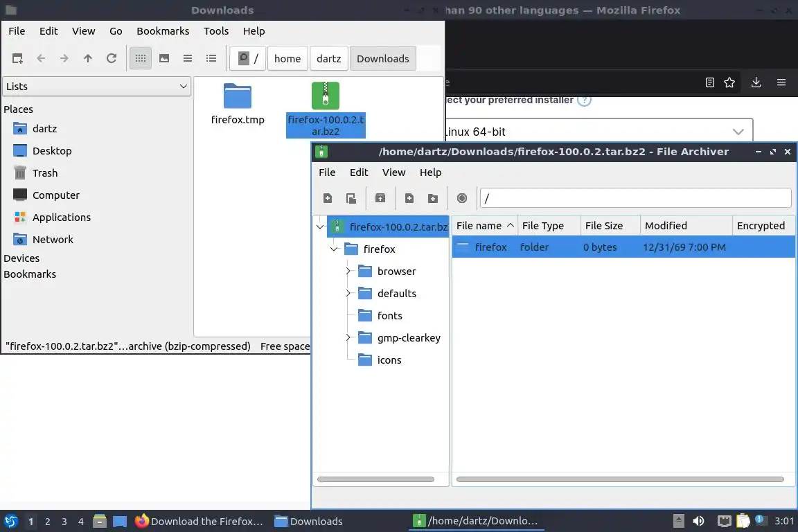Click the volume icon in system tray
The image size is (798, 532).
click(699, 521)
